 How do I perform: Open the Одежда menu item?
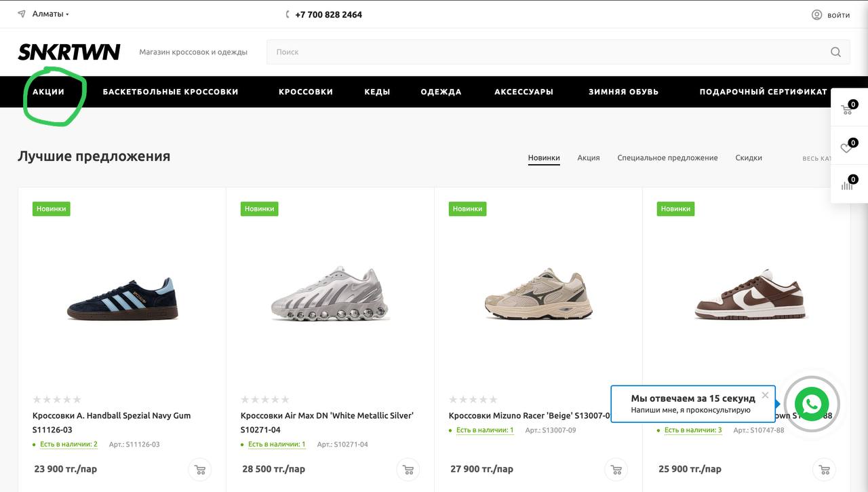[x=441, y=92]
